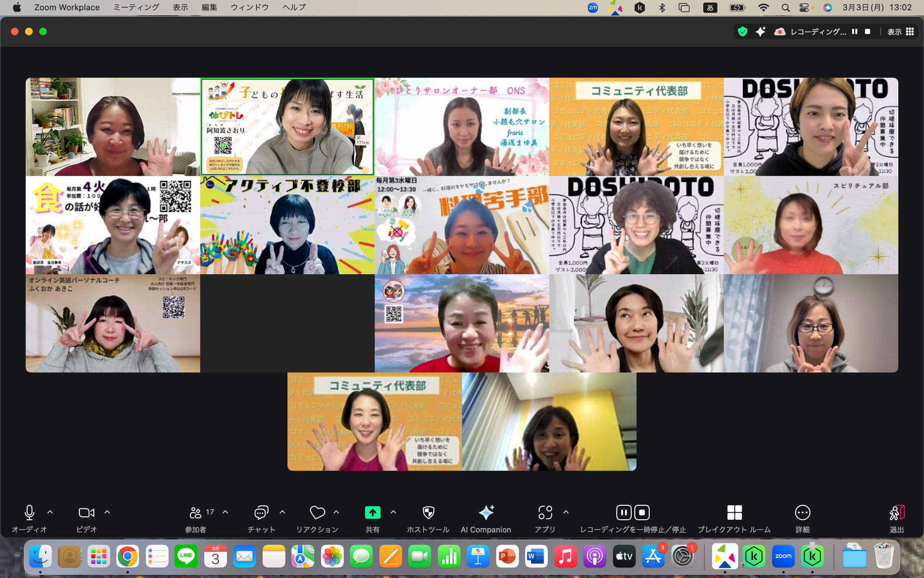Click the Bluetooth icon in menu bar
This screenshot has width=924, height=578.
coord(662,7)
